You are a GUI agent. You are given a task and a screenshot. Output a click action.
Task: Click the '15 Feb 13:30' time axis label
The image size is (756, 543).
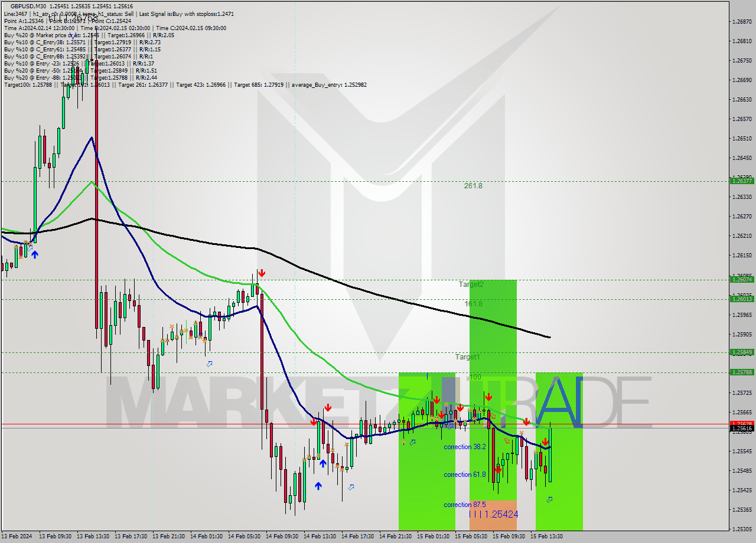546,537
